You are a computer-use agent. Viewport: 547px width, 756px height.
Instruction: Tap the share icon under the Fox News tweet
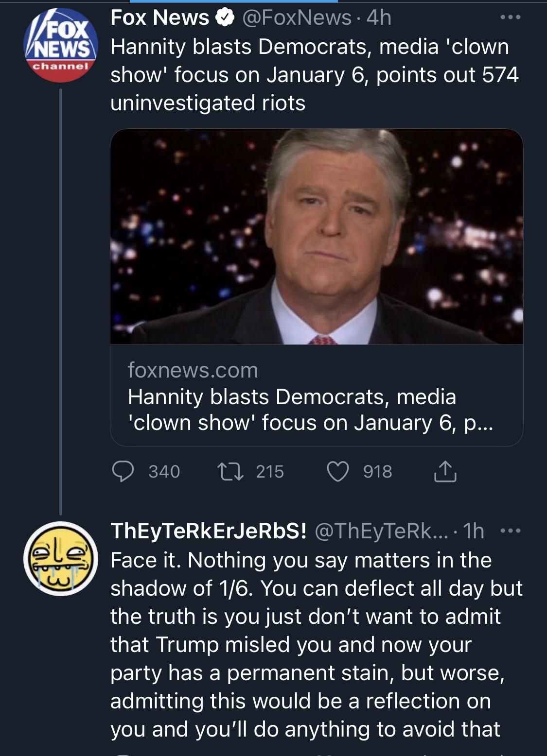pos(445,471)
